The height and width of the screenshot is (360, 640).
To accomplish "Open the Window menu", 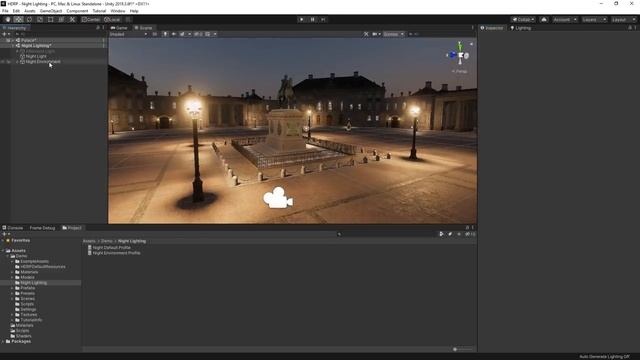I will (118, 11).
